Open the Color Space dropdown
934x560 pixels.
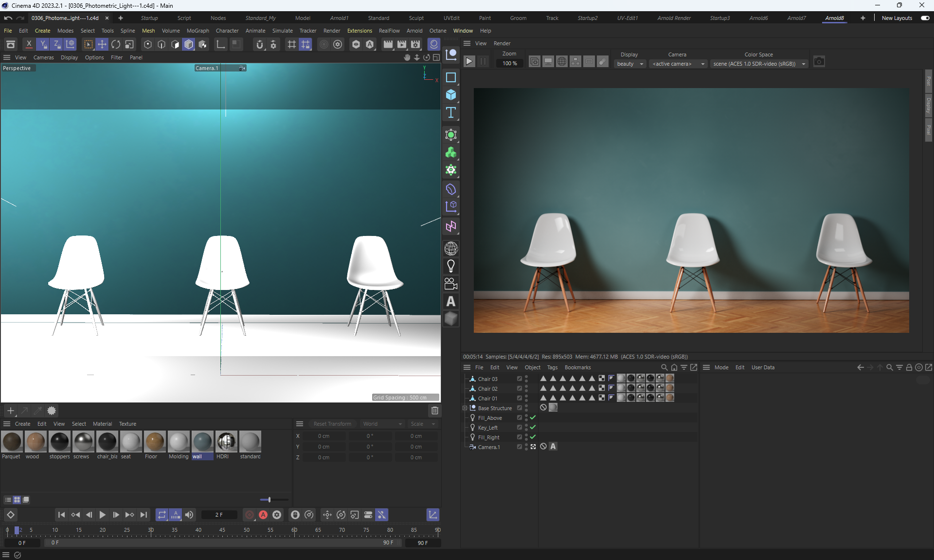point(759,64)
